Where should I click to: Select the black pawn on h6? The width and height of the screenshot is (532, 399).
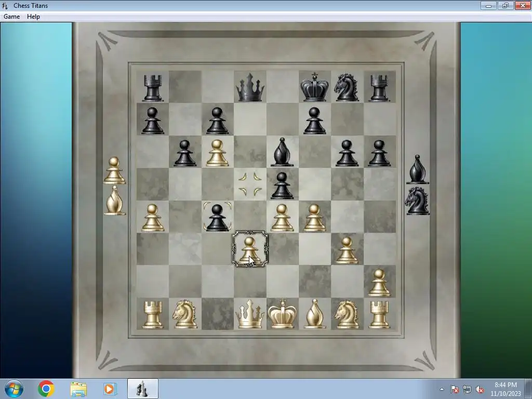tap(379, 153)
